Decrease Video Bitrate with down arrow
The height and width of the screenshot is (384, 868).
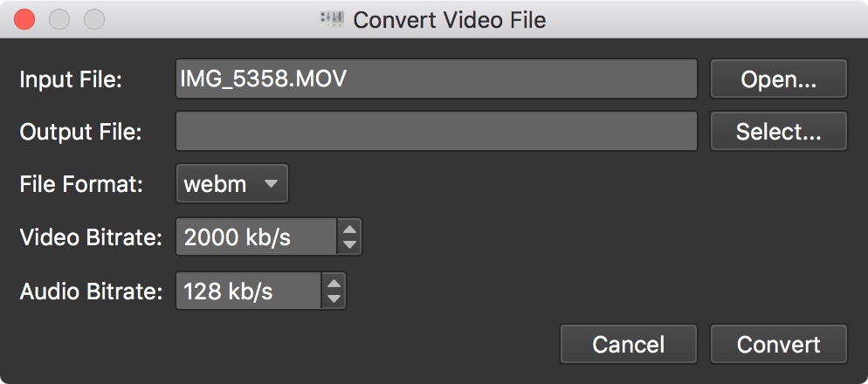click(350, 245)
